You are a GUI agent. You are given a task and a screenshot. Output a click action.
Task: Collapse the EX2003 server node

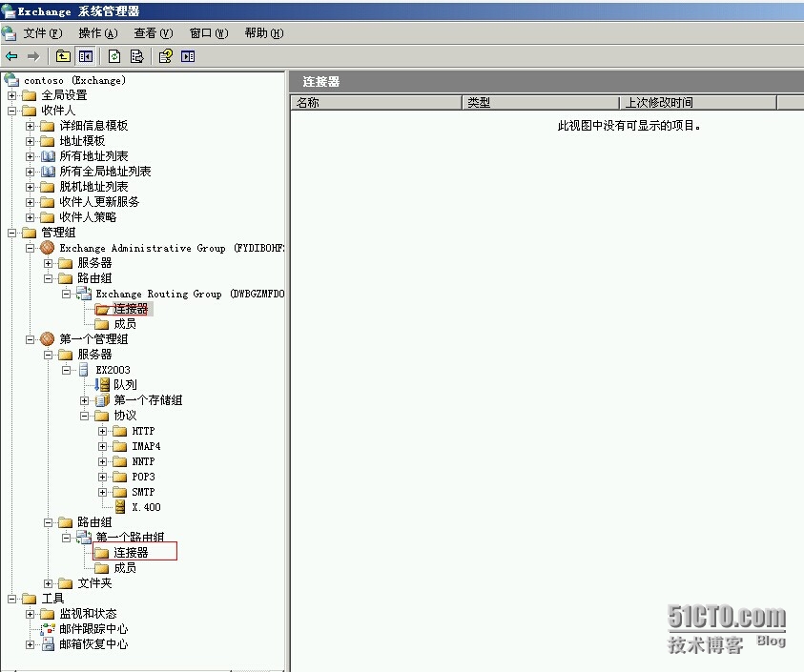(66, 370)
